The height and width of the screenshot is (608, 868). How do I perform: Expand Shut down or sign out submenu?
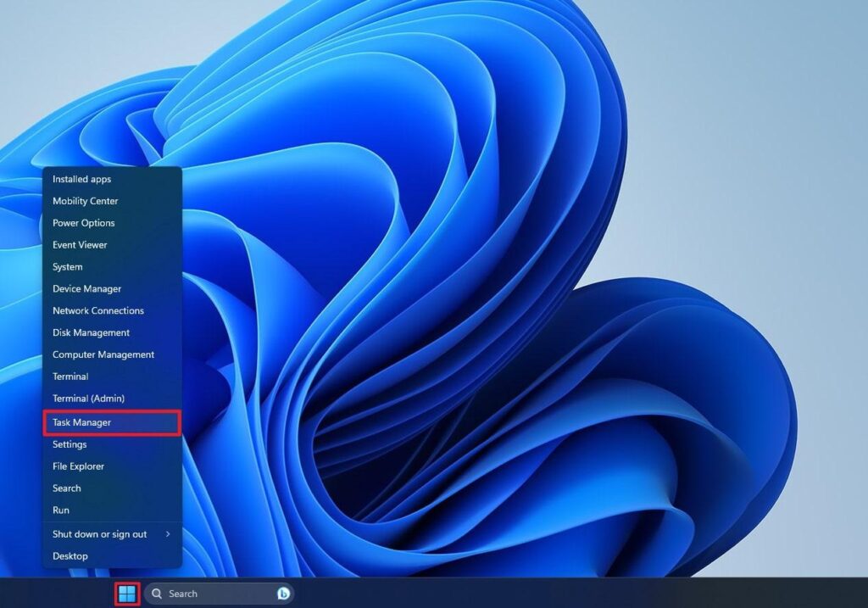113,534
